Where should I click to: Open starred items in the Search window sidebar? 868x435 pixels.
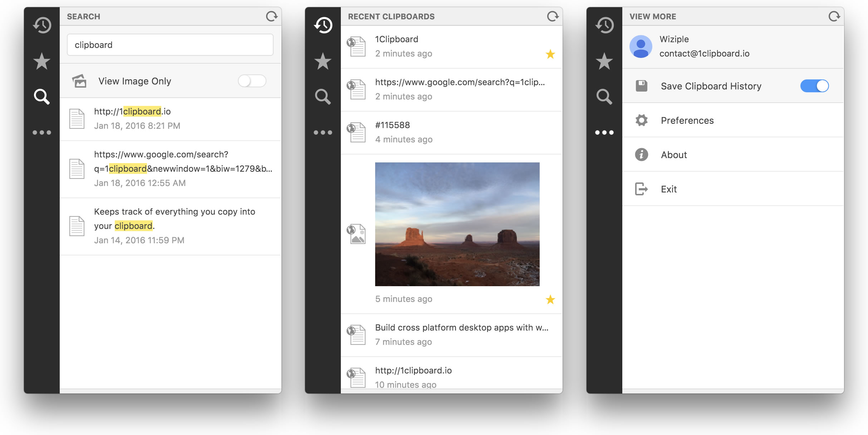click(42, 61)
